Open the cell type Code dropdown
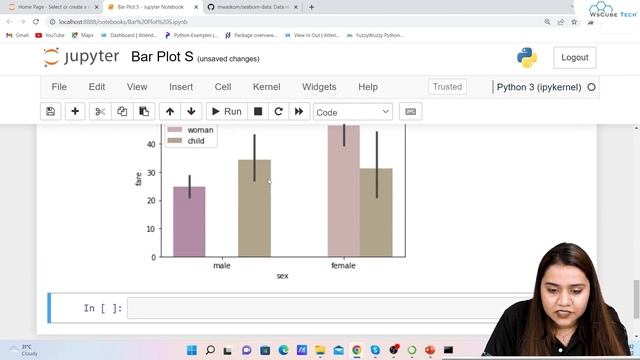The image size is (640, 360). pos(353,112)
